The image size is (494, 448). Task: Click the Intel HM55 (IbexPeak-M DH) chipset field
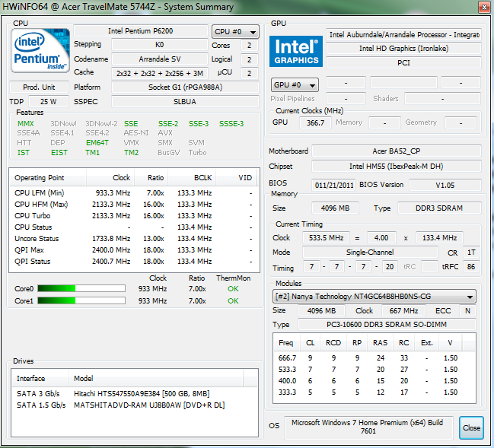point(397,167)
